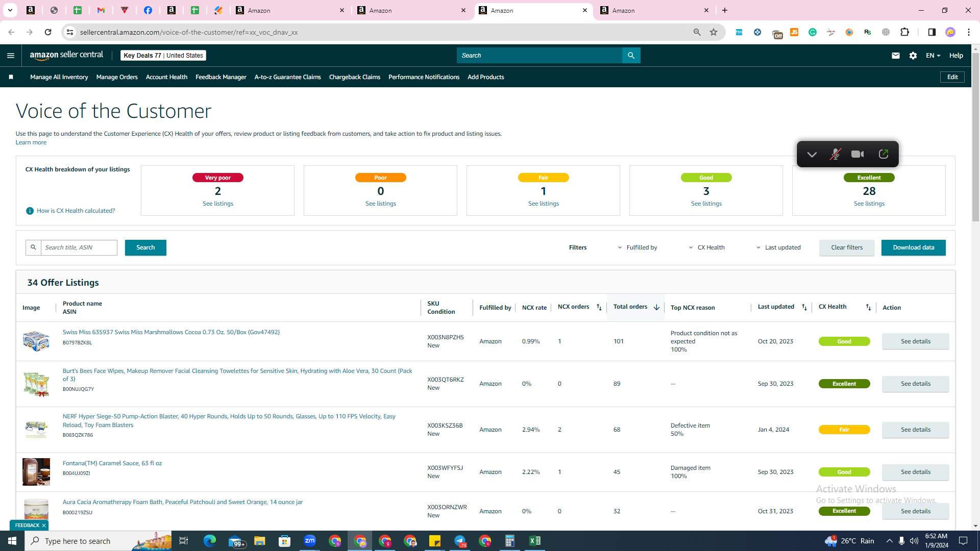Open A-to-z Guarantee Claims
The height and width of the screenshot is (551, 980).
click(288, 77)
